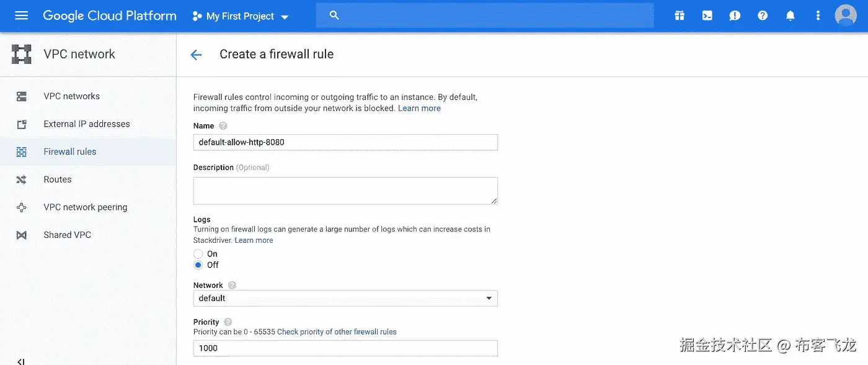Click Check priority of other firewall rules
The height and width of the screenshot is (365, 868).
337,332
